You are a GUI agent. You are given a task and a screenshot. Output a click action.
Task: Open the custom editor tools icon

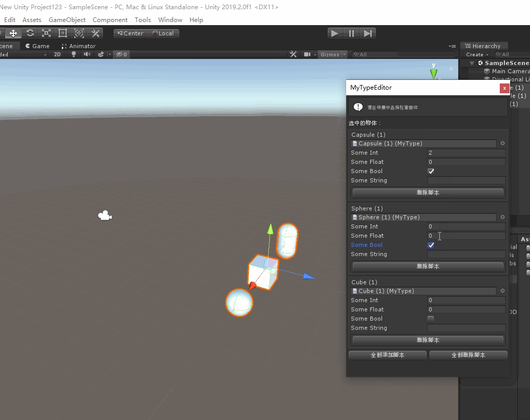tap(95, 33)
